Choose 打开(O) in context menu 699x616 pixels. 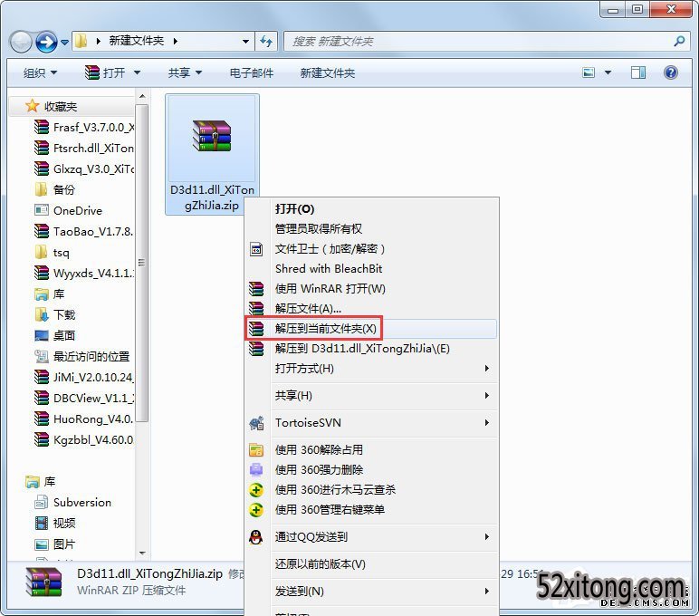371,208
